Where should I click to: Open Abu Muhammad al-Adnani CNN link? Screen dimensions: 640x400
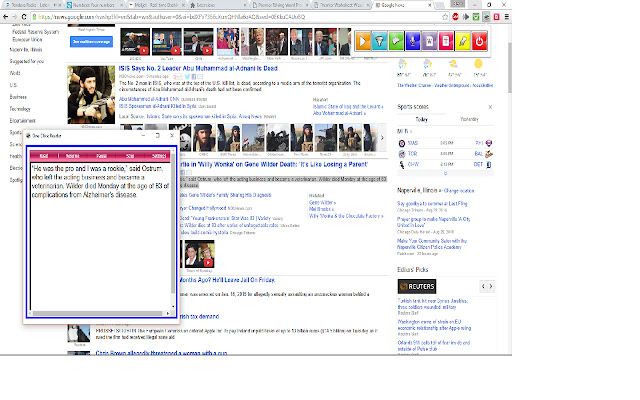click(149, 99)
